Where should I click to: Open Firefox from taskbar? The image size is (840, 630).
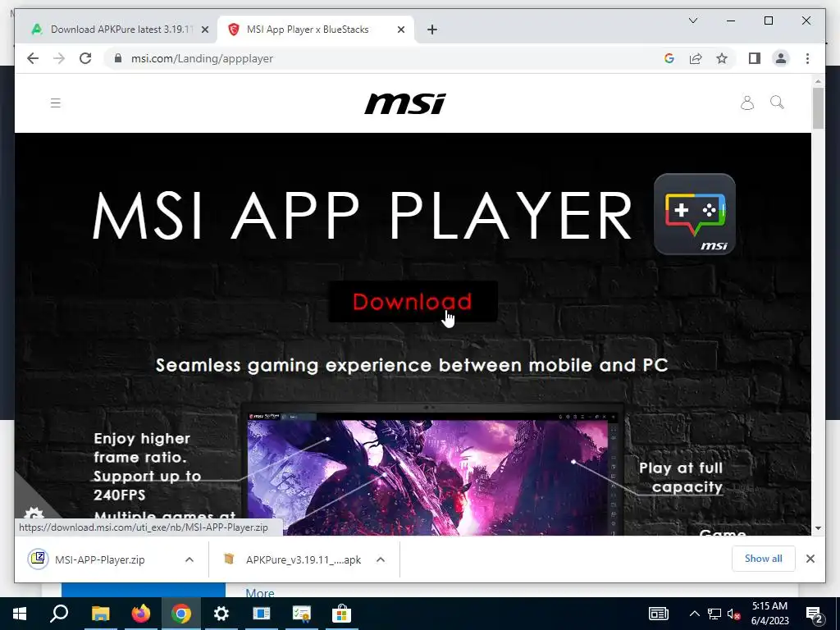click(141, 614)
